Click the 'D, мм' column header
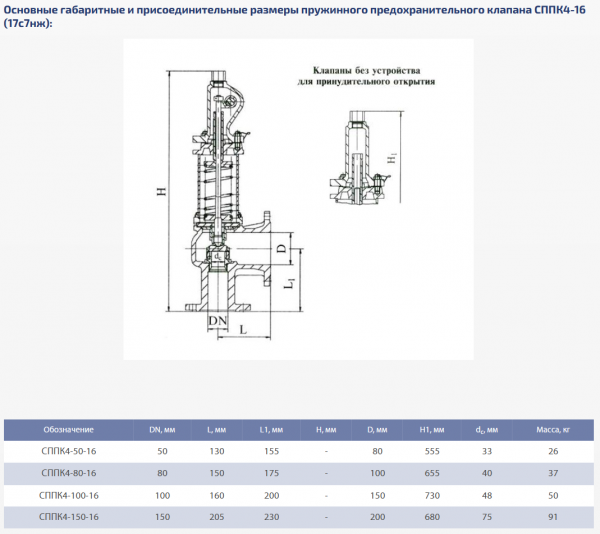Image resolution: width=600 pixels, height=534 pixels. click(x=377, y=429)
